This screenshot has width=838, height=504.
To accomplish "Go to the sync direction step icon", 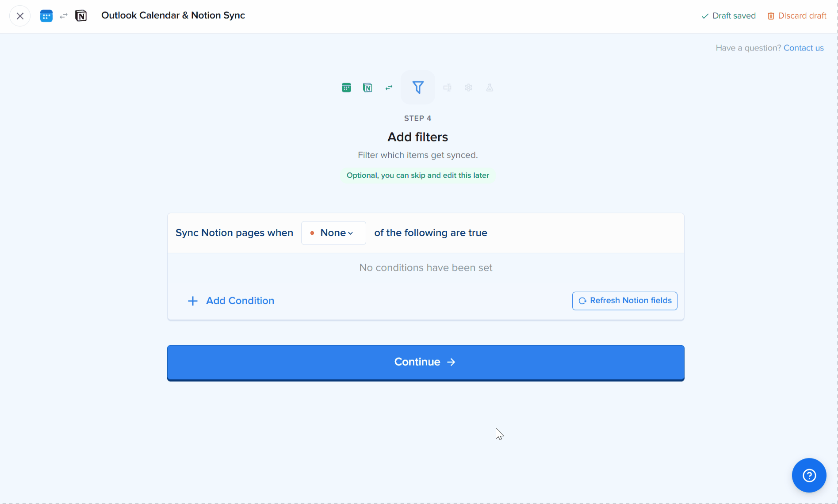I will [389, 88].
